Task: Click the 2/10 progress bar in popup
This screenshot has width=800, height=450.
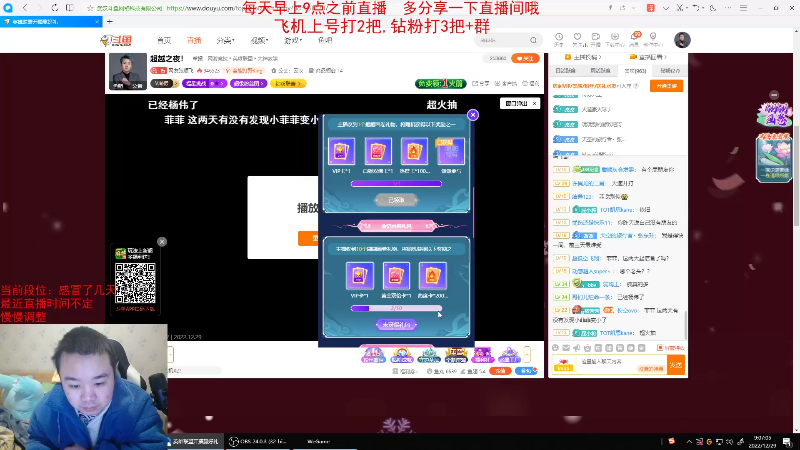Action: point(396,308)
